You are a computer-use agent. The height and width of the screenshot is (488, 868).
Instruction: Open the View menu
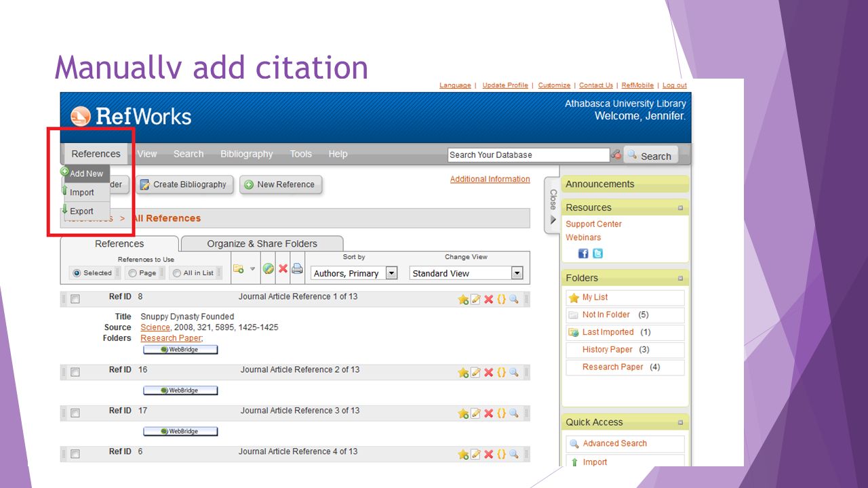point(147,154)
